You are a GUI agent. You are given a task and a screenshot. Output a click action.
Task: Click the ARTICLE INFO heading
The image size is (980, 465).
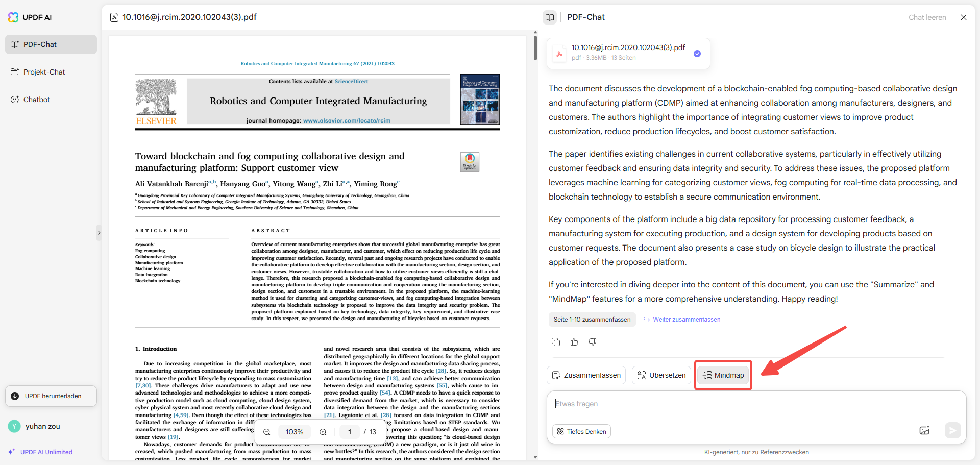(x=162, y=231)
